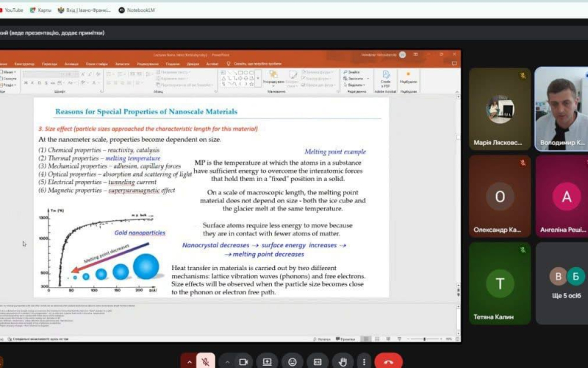
Task: Expand the Розділ section dropdown
Action: coord(8,85)
